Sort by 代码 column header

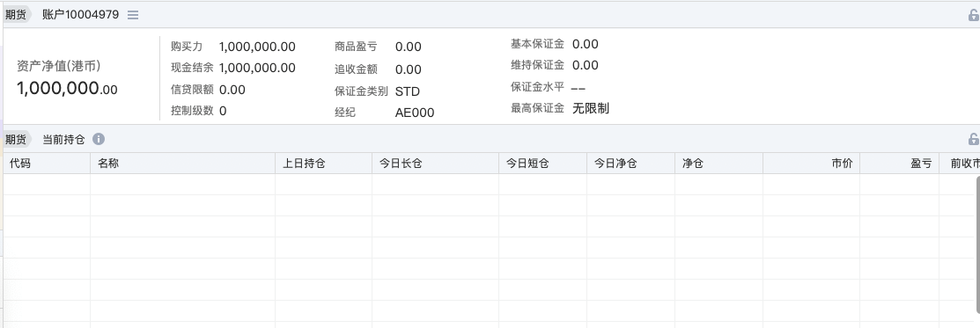pos(47,164)
